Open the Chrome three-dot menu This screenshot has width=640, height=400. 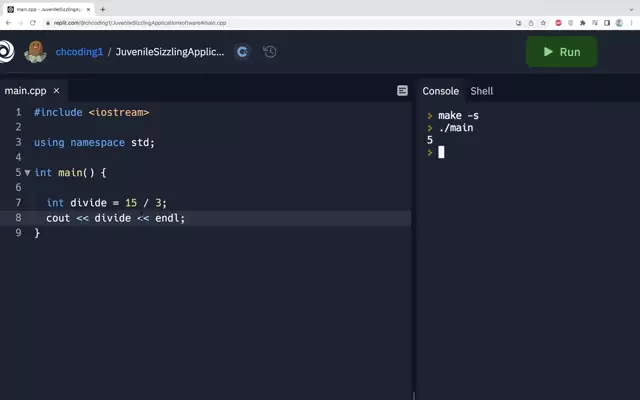point(631,23)
